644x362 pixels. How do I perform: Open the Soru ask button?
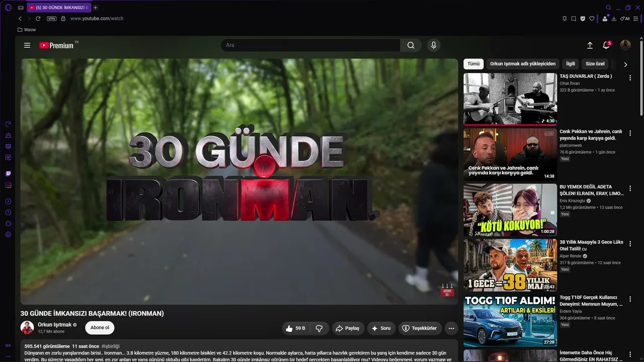[381, 328]
